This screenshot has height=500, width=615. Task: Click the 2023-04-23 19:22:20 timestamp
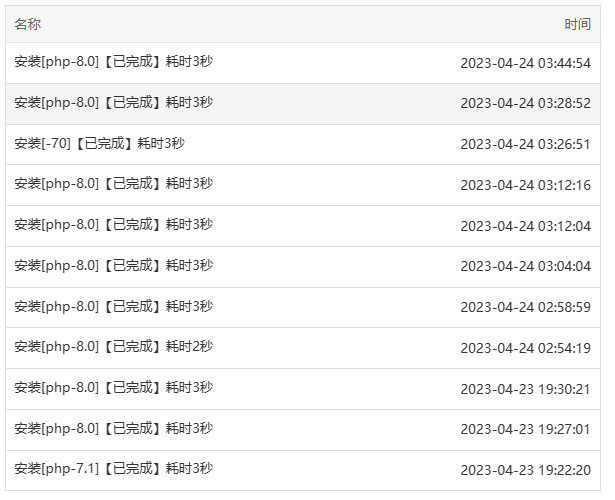pyautogui.click(x=525, y=470)
